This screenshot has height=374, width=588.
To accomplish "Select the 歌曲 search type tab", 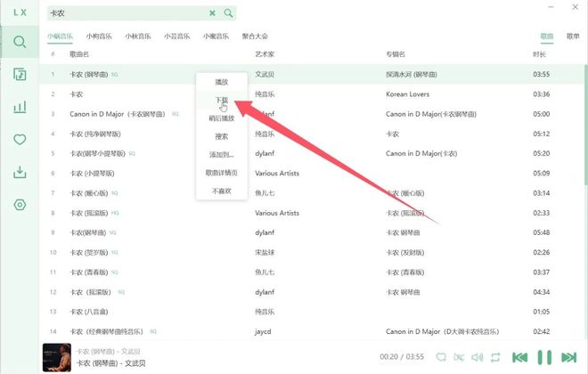I will [547, 37].
